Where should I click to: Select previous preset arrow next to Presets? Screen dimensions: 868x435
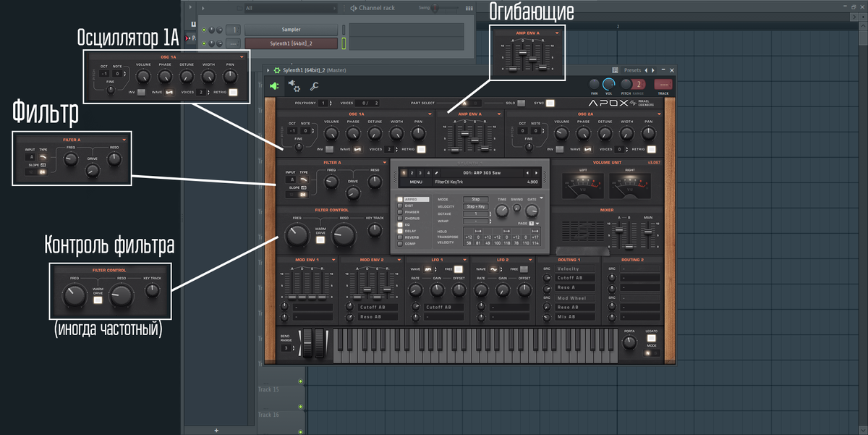pyautogui.click(x=645, y=70)
